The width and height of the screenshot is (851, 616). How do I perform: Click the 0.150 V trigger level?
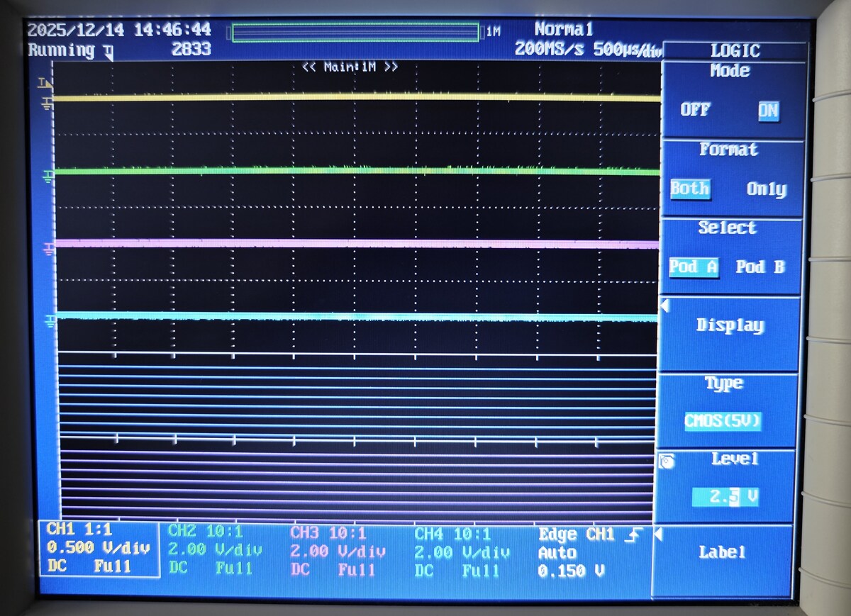(572, 571)
